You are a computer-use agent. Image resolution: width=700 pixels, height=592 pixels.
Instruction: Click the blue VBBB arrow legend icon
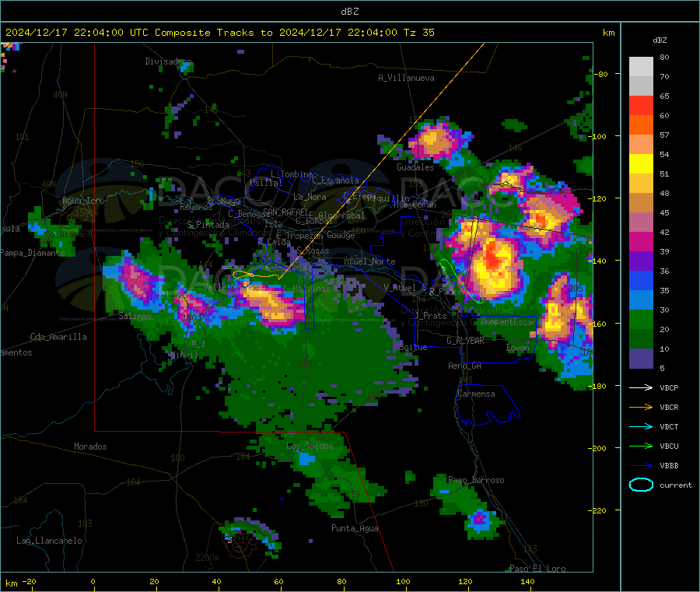pos(641,465)
